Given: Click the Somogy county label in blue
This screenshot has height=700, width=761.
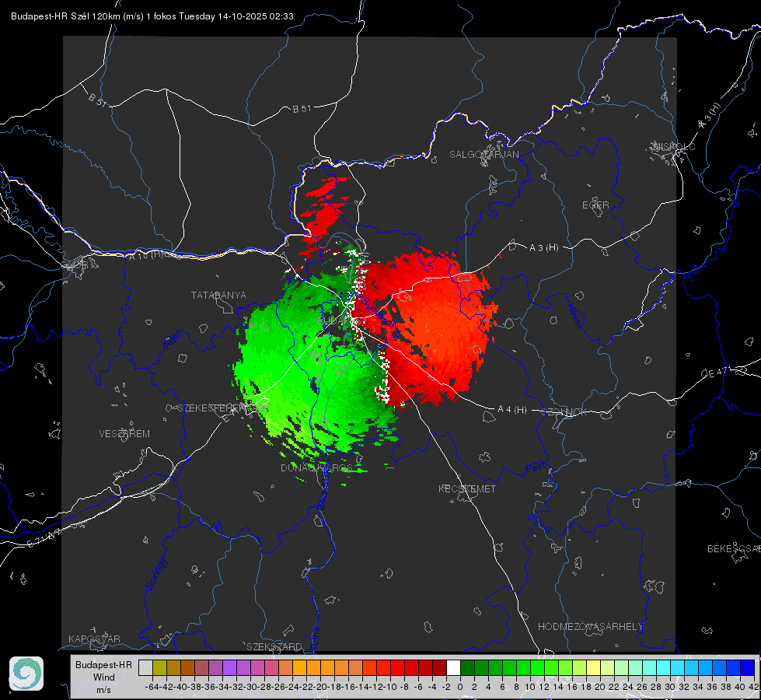Looking at the screenshot, I should (x=156, y=574).
